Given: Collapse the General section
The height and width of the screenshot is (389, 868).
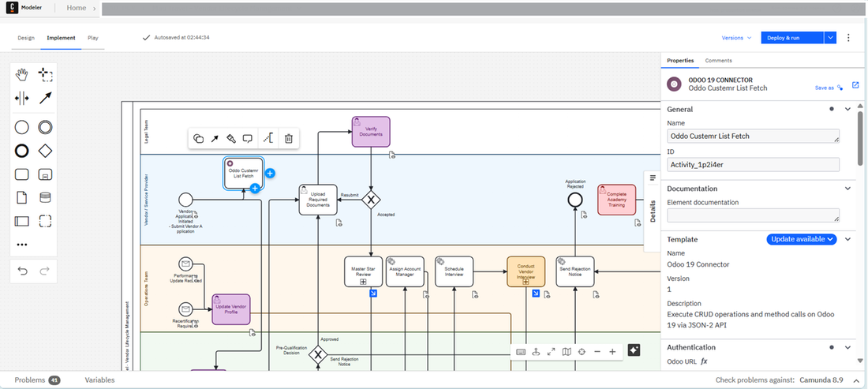Looking at the screenshot, I should pos(847,109).
